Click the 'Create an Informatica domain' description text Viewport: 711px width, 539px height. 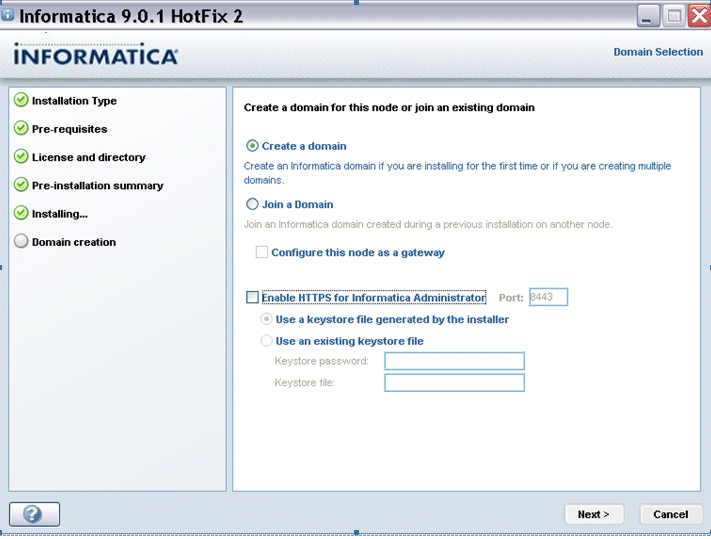click(x=457, y=173)
